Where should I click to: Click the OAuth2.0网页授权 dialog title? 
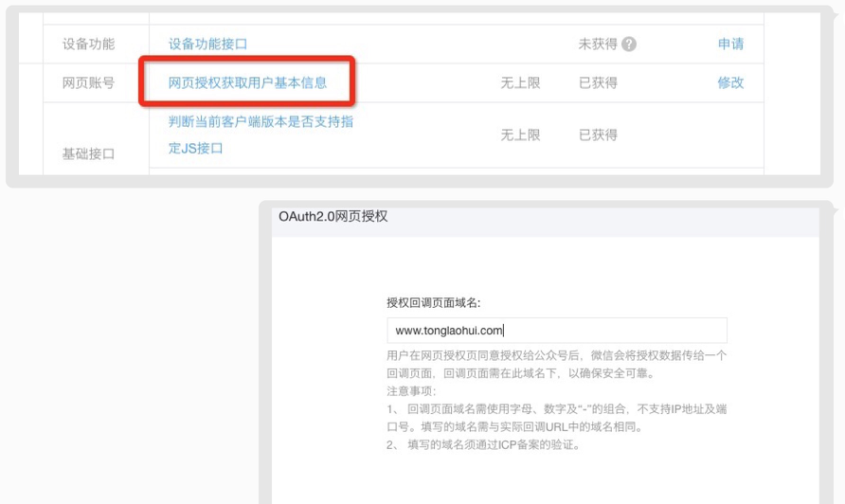tap(333, 217)
